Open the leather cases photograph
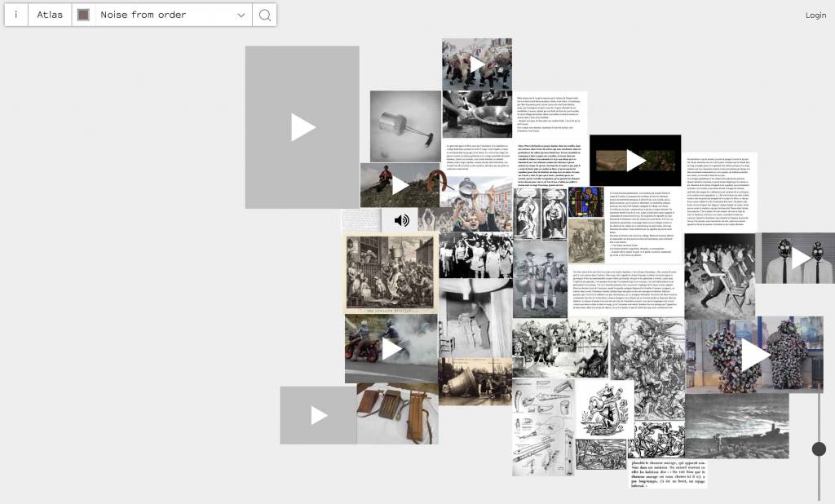This screenshot has width=835, height=504. tap(397, 413)
